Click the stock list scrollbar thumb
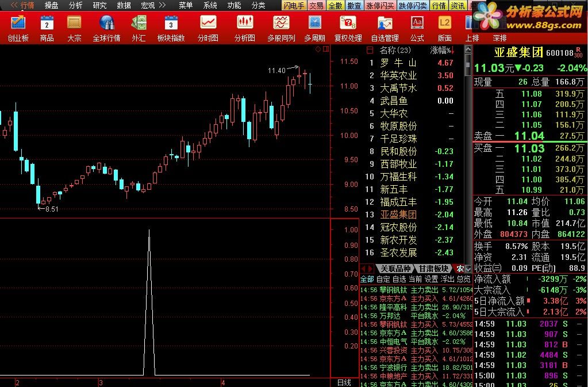 click(x=468, y=64)
